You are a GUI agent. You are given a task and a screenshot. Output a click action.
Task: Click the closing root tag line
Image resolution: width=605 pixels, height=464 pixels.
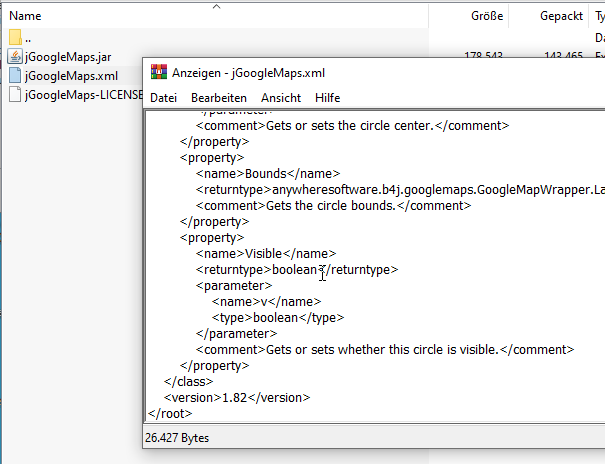click(x=169, y=412)
